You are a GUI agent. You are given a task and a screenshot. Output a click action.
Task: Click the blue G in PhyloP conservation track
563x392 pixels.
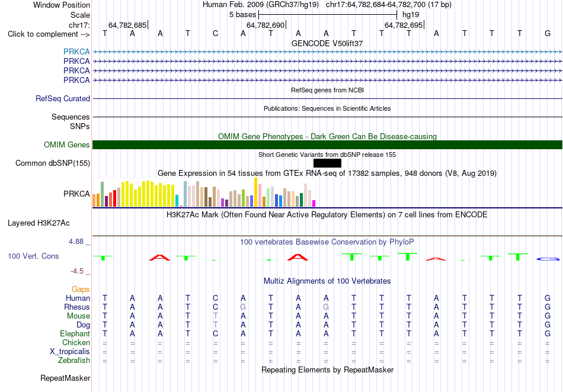[x=548, y=259]
